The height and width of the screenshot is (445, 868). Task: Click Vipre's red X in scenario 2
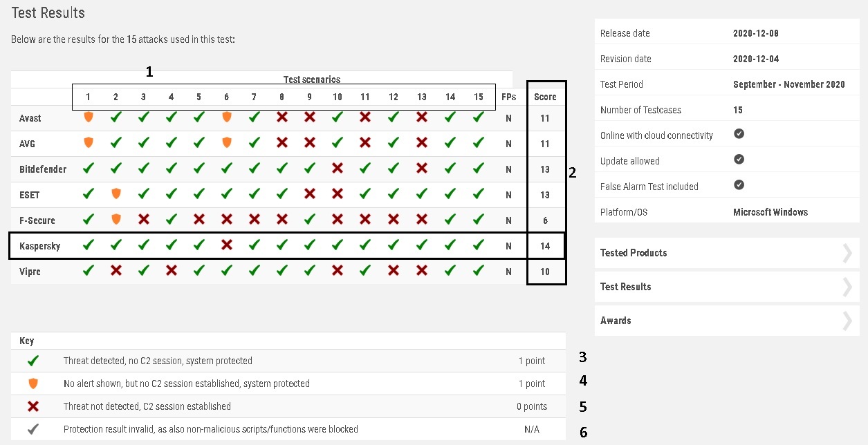(x=116, y=271)
